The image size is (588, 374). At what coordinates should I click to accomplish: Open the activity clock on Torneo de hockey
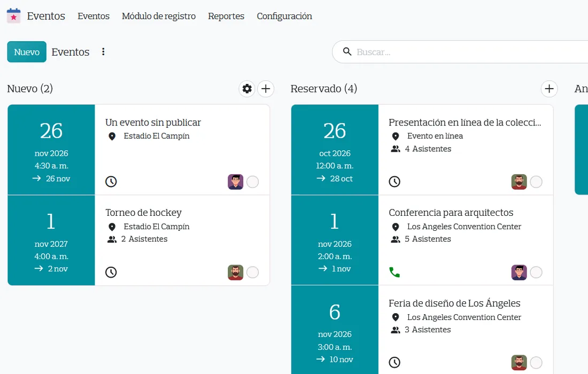(x=111, y=272)
